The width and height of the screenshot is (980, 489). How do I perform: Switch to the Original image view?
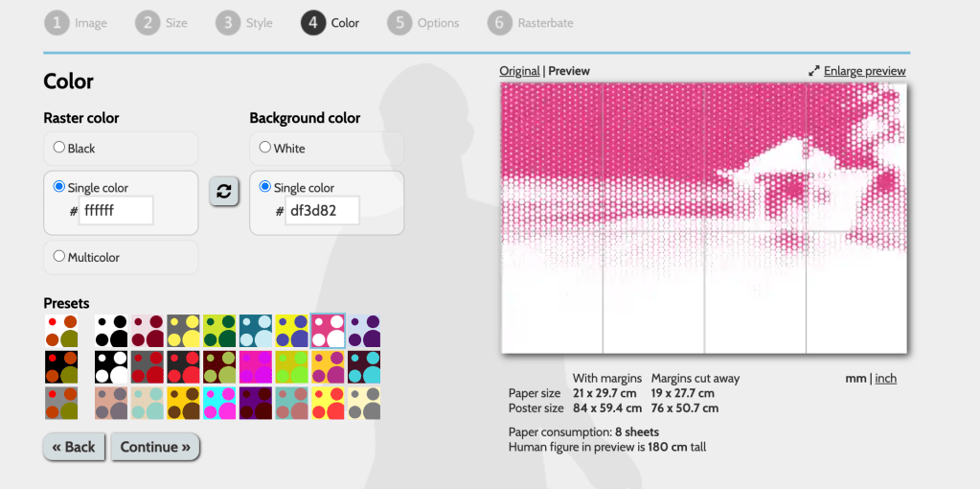[x=519, y=71]
